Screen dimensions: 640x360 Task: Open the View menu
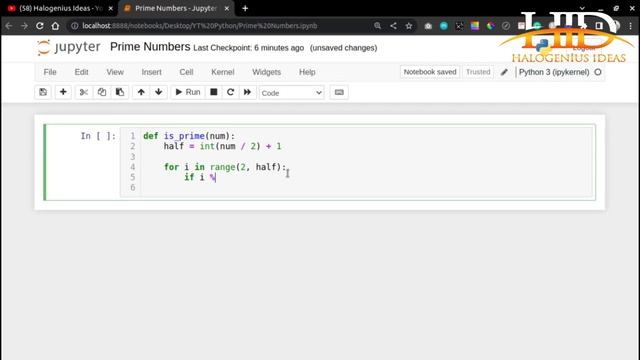coord(115,72)
